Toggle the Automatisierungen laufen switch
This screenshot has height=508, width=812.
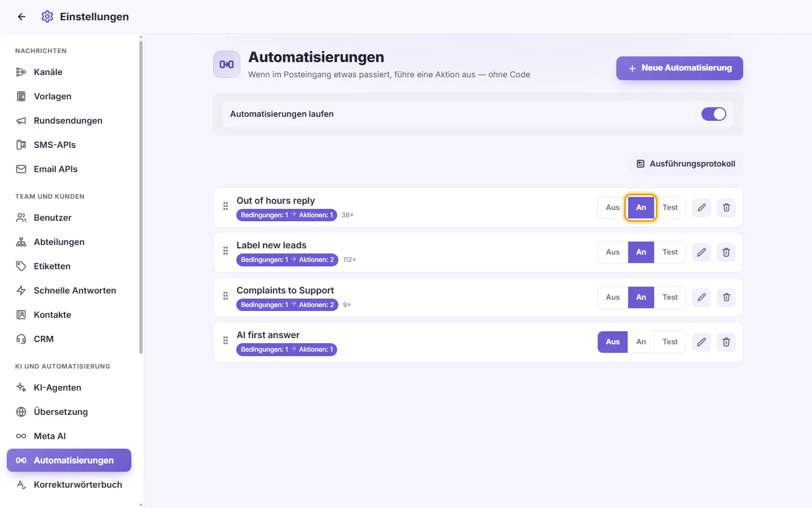click(x=714, y=114)
